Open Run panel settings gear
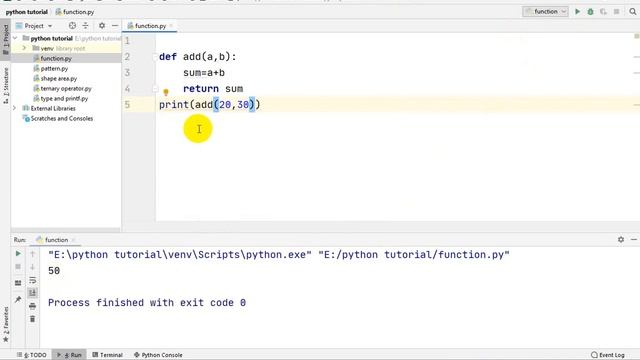The height and width of the screenshot is (360, 640). click(621, 240)
